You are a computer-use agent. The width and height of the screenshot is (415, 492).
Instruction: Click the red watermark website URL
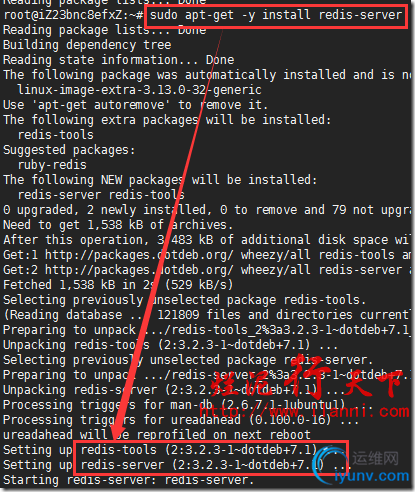(304, 411)
